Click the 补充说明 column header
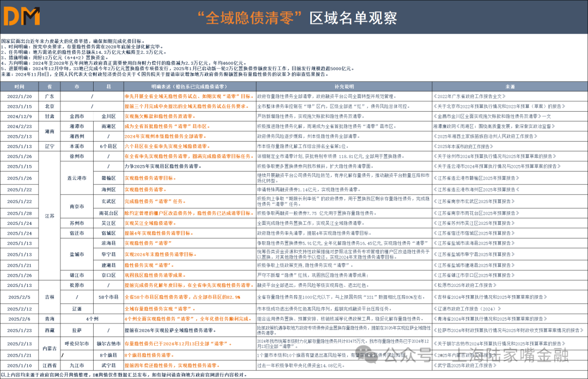Screen dimensions: 588x379 (x=344, y=87)
